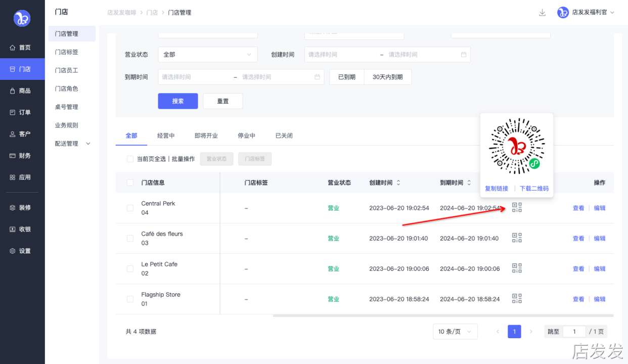
Task: Open 客户 section
Action: coord(22,134)
